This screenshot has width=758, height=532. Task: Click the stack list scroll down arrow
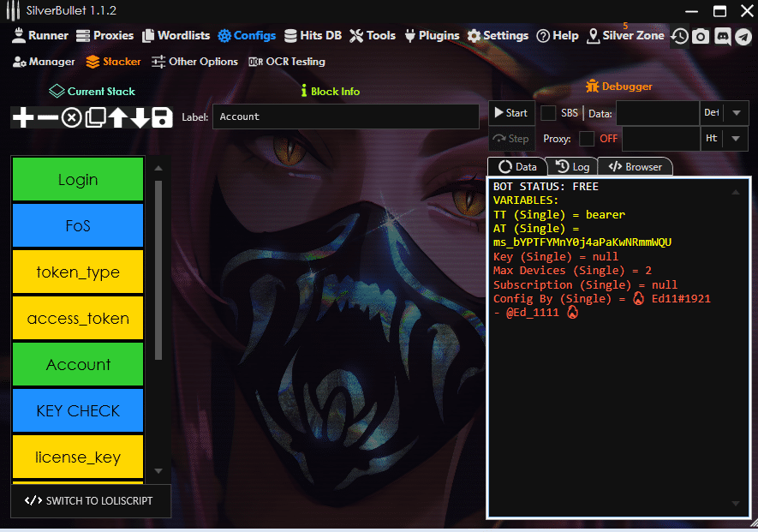(158, 471)
